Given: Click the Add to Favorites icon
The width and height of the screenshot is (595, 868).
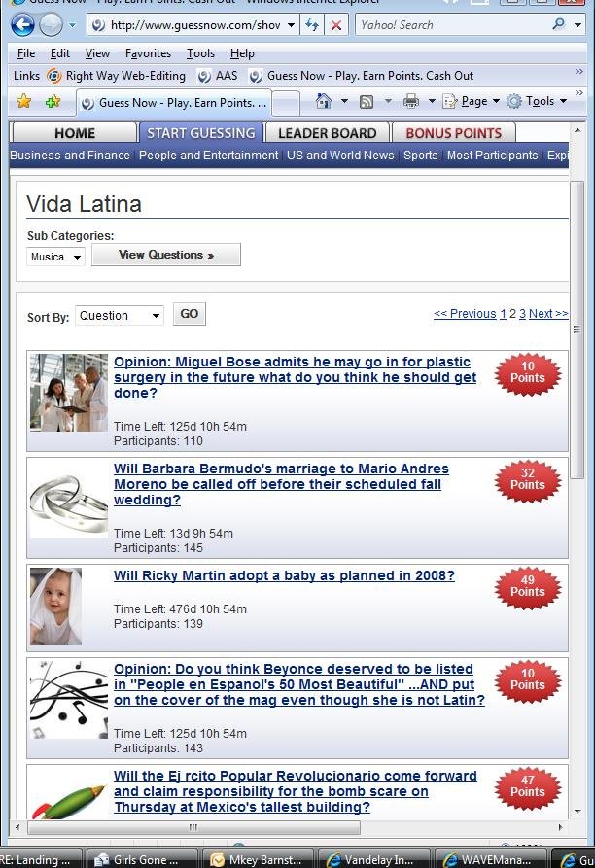Looking at the screenshot, I should (x=53, y=101).
